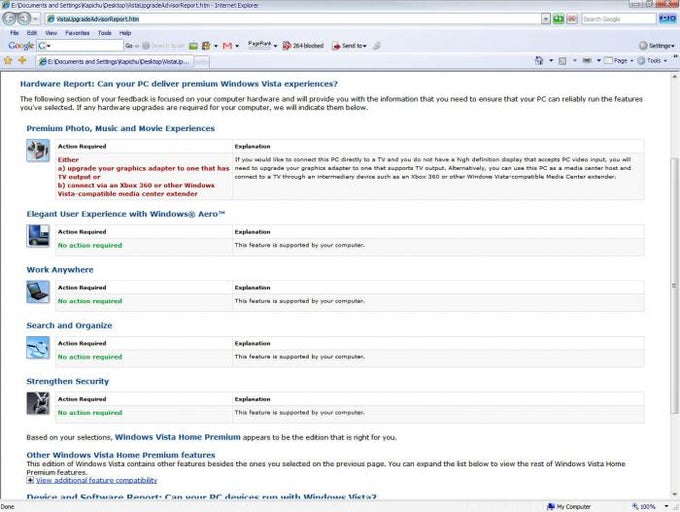This screenshot has height=512, width=680.
Task: Open the recent pages dropdown beside Forward
Action: 36,19
